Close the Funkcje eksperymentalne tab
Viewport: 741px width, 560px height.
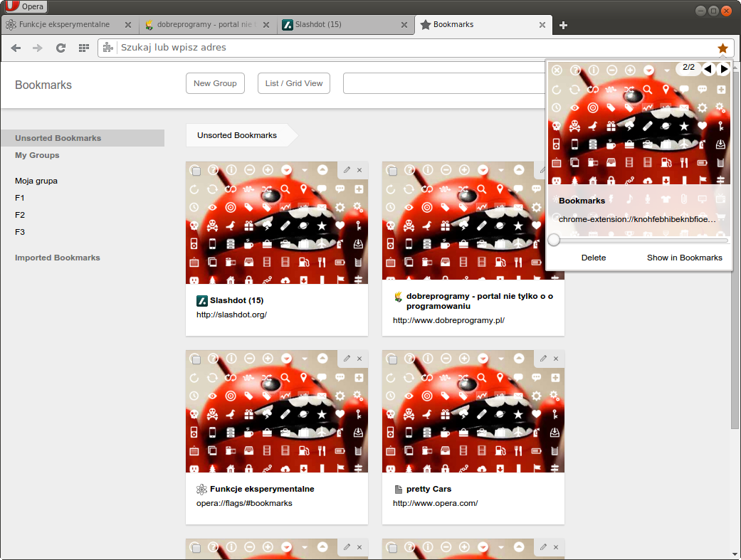pyautogui.click(x=128, y=25)
